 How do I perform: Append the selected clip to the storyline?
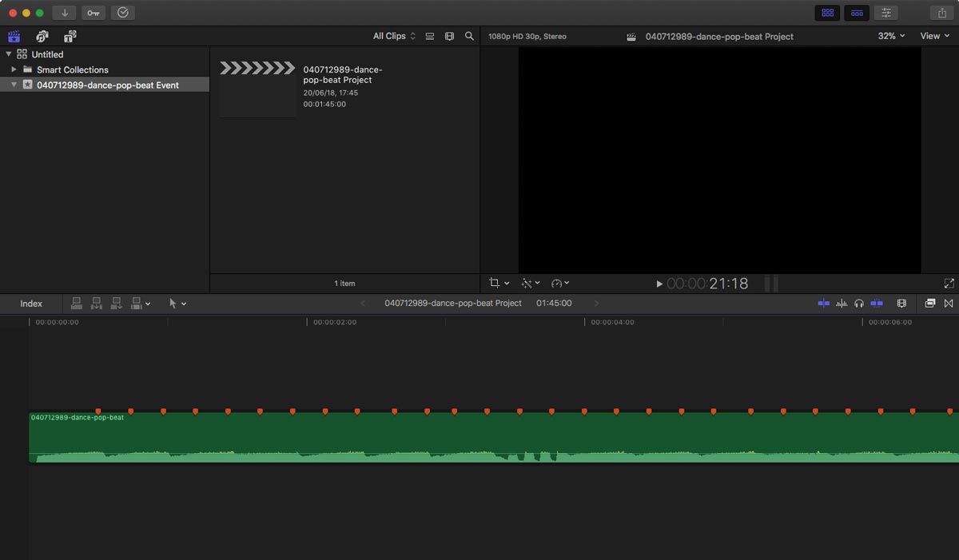[117, 304]
